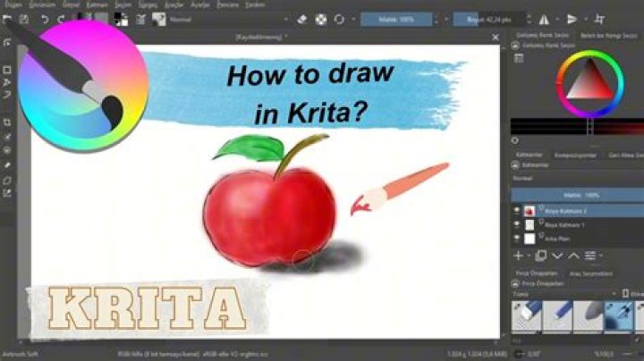Click the horizontal mirror tool icon
The height and width of the screenshot is (361, 644).
coord(544,19)
